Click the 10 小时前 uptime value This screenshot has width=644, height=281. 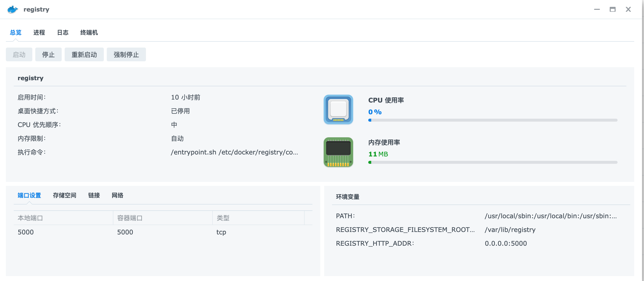click(x=186, y=97)
